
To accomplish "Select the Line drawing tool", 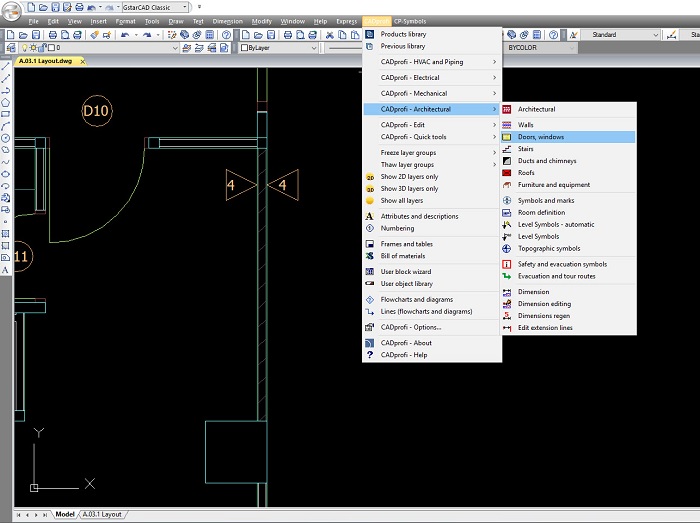I will (x=5, y=66).
